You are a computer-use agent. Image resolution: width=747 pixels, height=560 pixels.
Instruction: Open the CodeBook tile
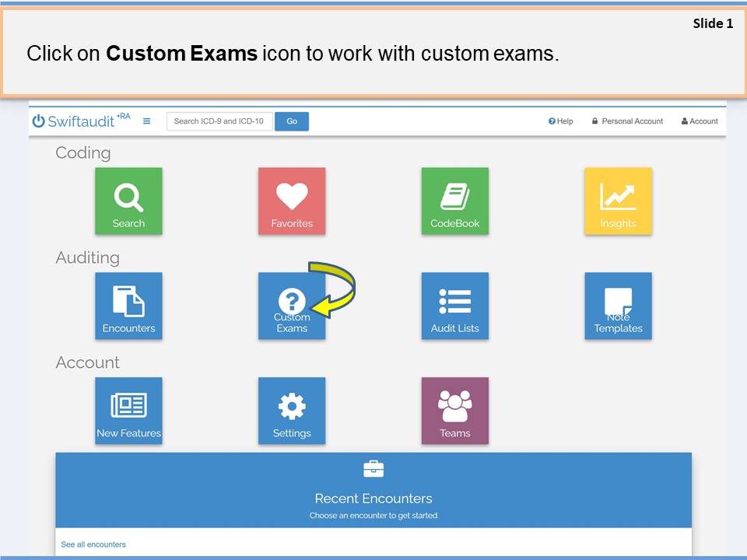pos(455,201)
